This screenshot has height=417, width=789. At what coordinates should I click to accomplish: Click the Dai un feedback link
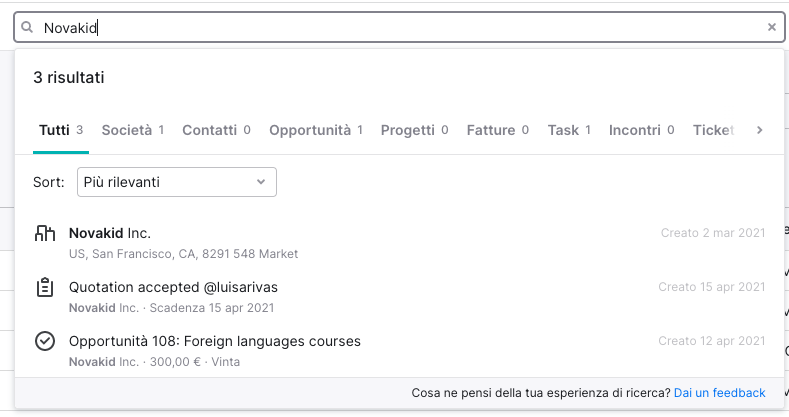point(720,393)
